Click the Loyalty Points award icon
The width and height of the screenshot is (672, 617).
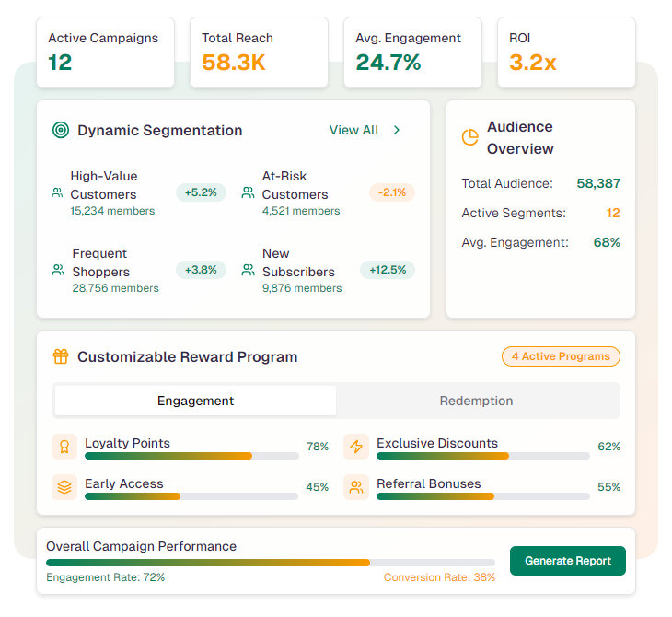pos(64,447)
